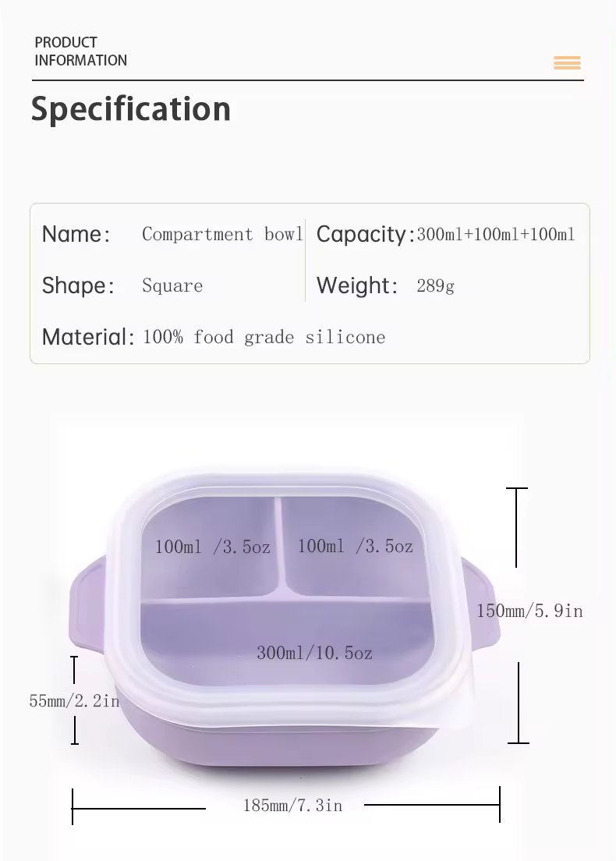Image resolution: width=616 pixels, height=861 pixels.
Task: Select the 289g weight value
Action: [x=435, y=285]
